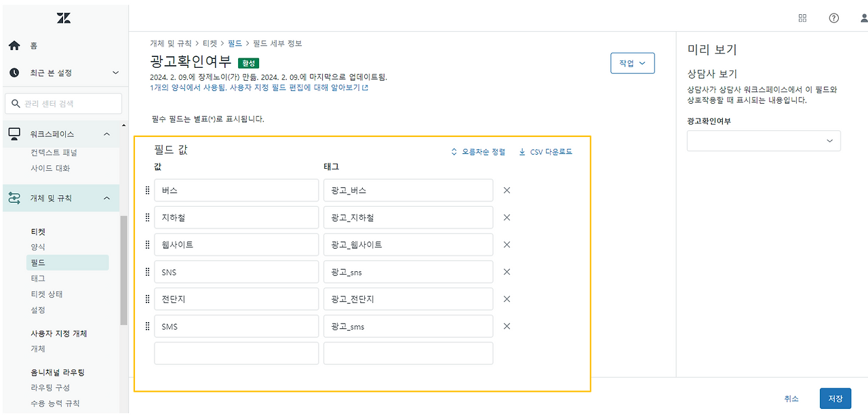This screenshot has width=868, height=417.
Task: Click the search magnifier in 관리 센터 검색
Action: [17, 102]
